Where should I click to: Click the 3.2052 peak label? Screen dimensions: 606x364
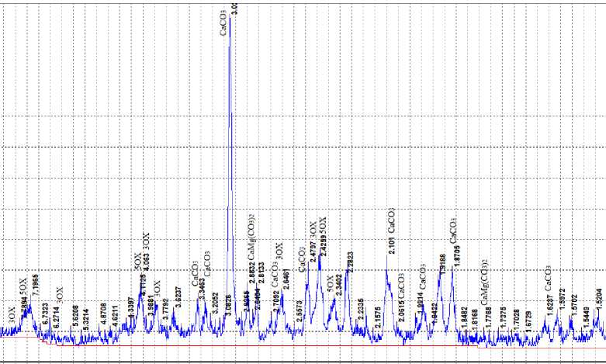tap(216, 303)
